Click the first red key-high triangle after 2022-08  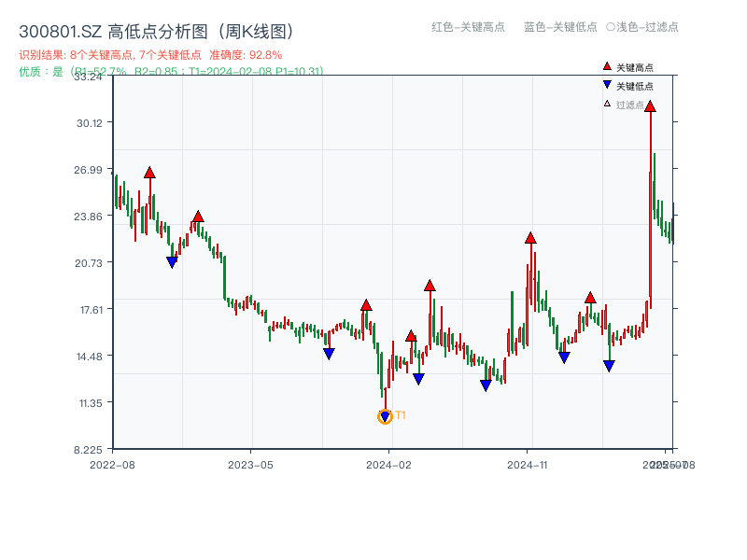[148, 172]
